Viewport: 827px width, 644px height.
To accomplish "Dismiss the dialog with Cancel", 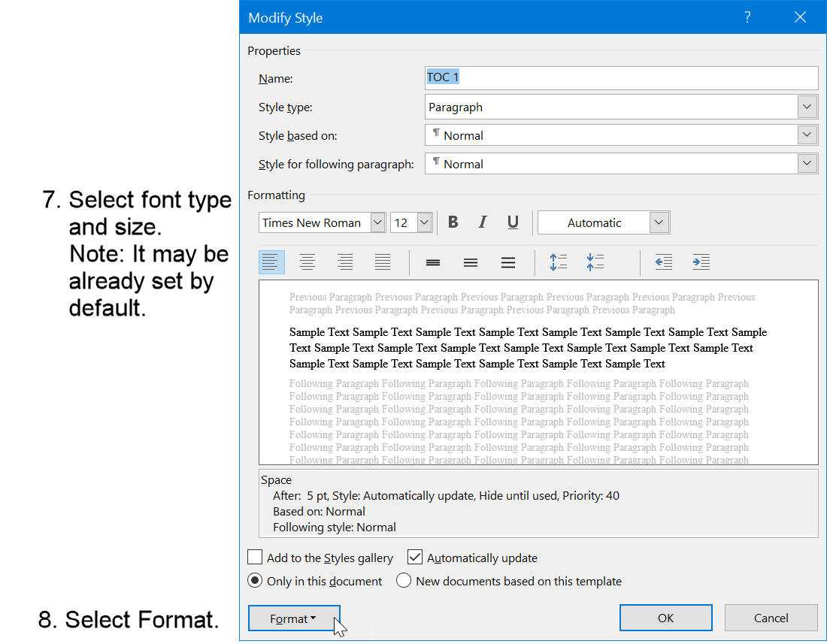I will click(771, 618).
